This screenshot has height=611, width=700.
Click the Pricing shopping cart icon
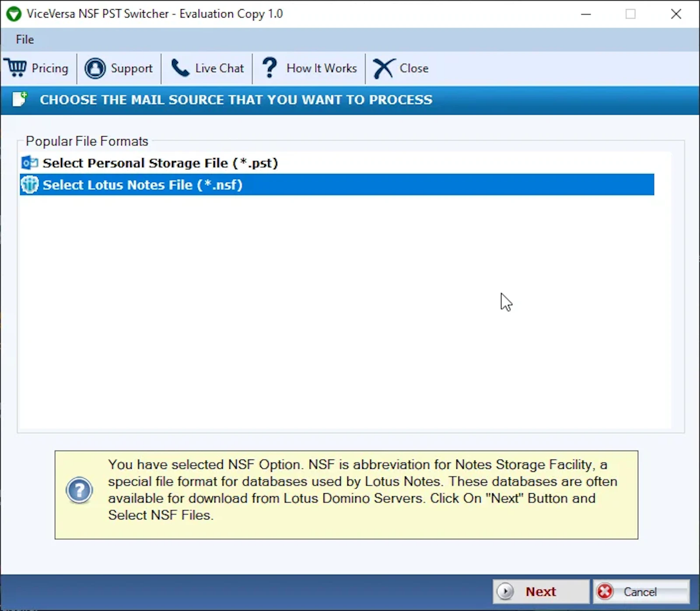tap(16, 68)
